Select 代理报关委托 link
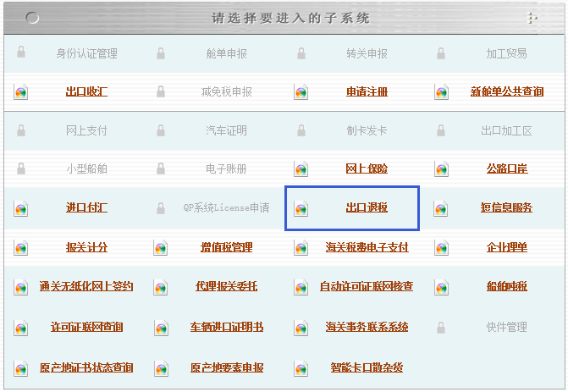Image resolution: width=568 pixels, height=392 pixels. pyautogui.click(x=226, y=286)
